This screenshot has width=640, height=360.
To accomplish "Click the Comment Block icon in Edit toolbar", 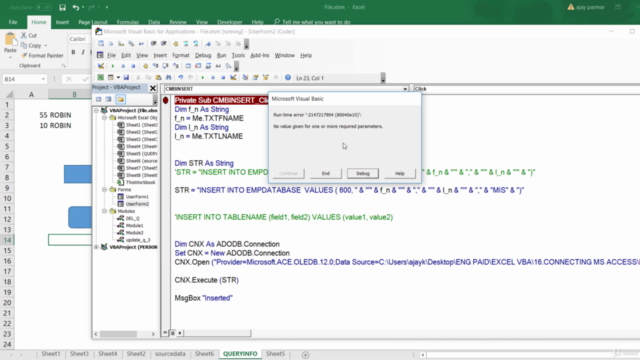I will (x=186, y=43).
